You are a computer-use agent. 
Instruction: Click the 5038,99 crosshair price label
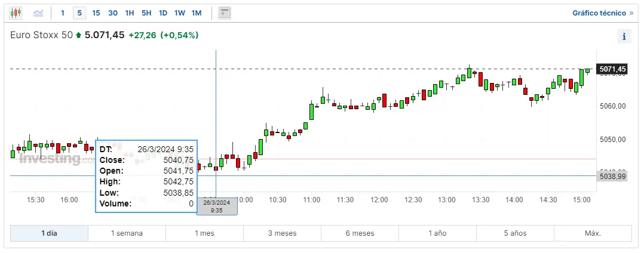pos(612,176)
